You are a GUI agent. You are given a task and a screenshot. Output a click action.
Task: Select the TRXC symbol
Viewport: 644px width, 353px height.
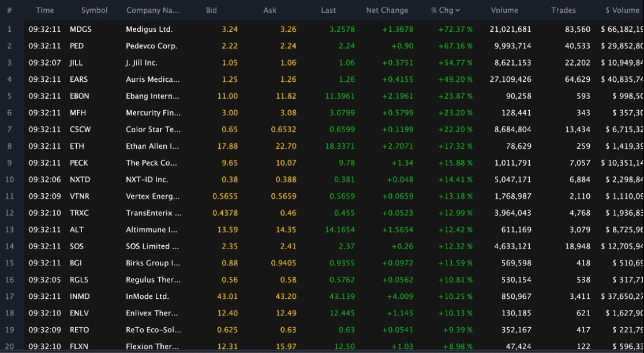(x=79, y=213)
